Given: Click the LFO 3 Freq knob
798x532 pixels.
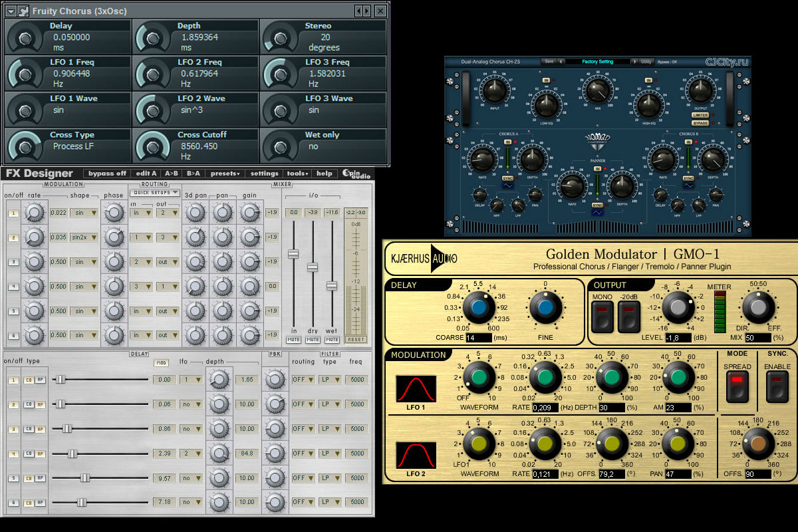Looking at the screenshot, I should 280,74.
